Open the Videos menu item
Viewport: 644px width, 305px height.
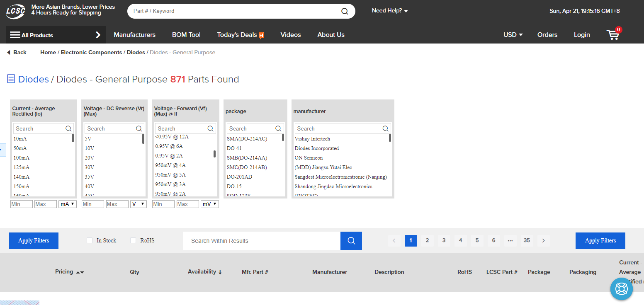tap(291, 35)
